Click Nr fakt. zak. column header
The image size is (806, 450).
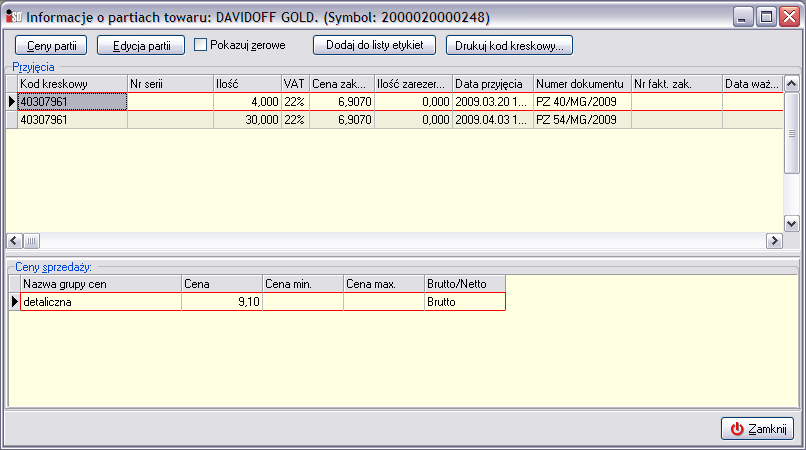(677, 84)
